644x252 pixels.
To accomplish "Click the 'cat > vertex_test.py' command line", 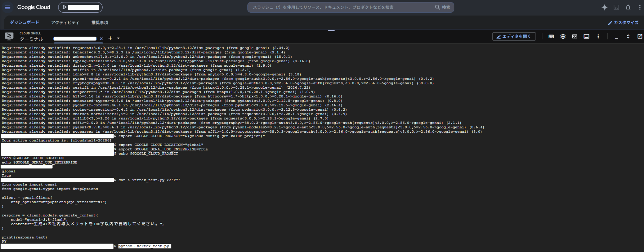I will pyautogui.click(x=149, y=180).
